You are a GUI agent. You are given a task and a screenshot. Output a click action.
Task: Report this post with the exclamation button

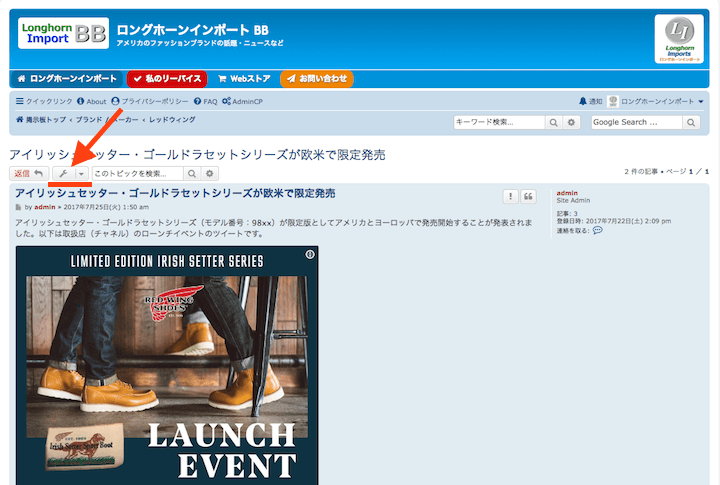pyautogui.click(x=511, y=197)
